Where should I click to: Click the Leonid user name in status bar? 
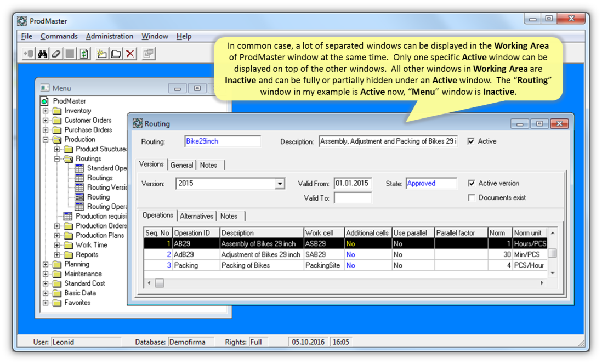[86, 342]
